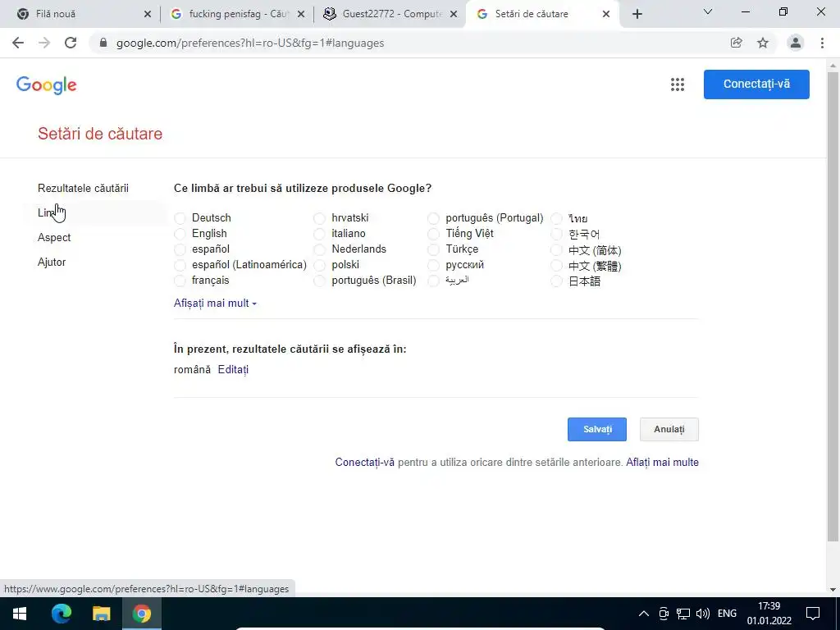Share this page via share icon
Image resolution: width=840 pixels, height=630 pixels.
pos(737,43)
